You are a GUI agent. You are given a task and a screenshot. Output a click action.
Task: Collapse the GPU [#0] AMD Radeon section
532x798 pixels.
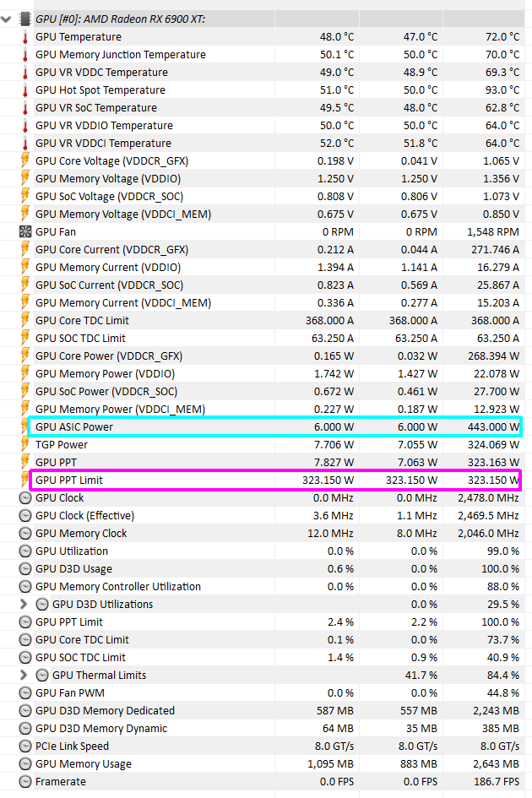[x=6, y=19]
